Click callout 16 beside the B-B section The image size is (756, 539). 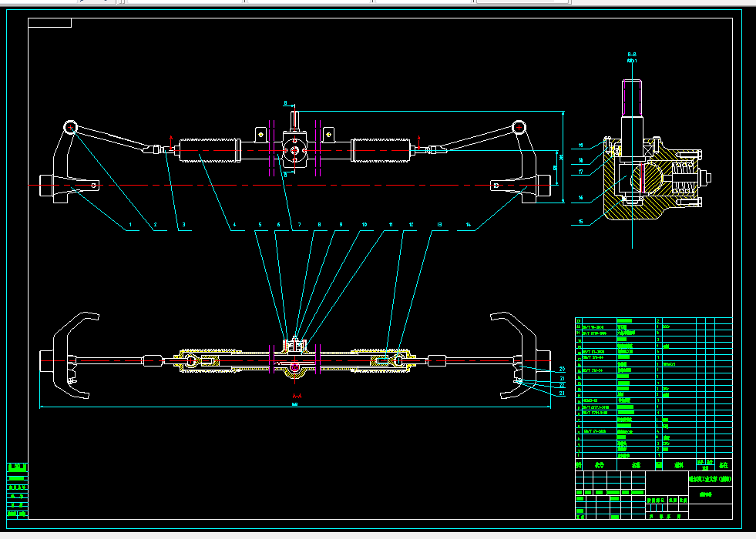[x=581, y=197]
